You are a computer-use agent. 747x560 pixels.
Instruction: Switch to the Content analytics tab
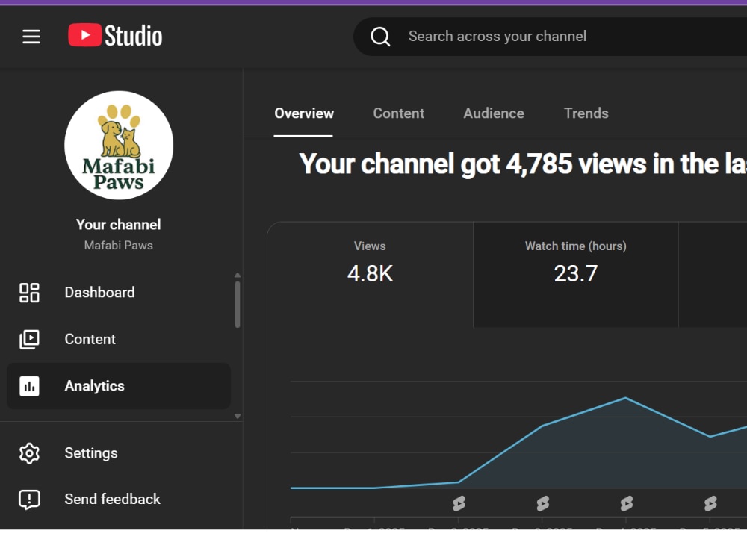point(398,113)
